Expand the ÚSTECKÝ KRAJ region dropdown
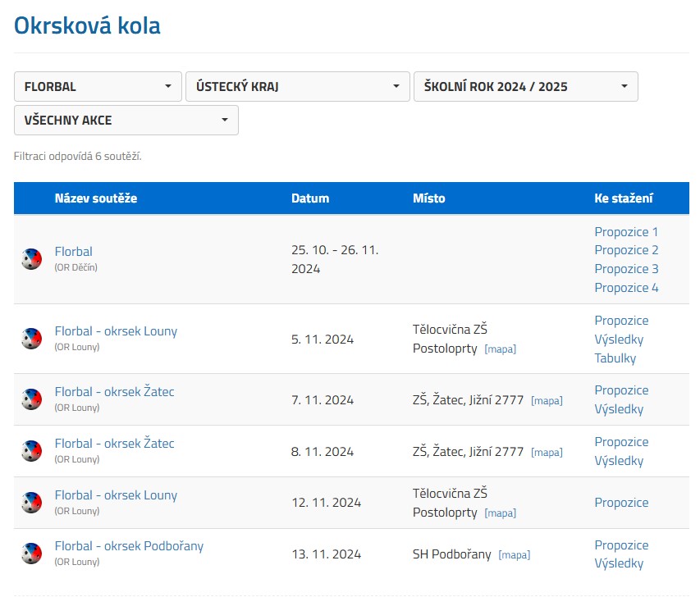Viewport: 700px width, 597px height. click(x=297, y=86)
